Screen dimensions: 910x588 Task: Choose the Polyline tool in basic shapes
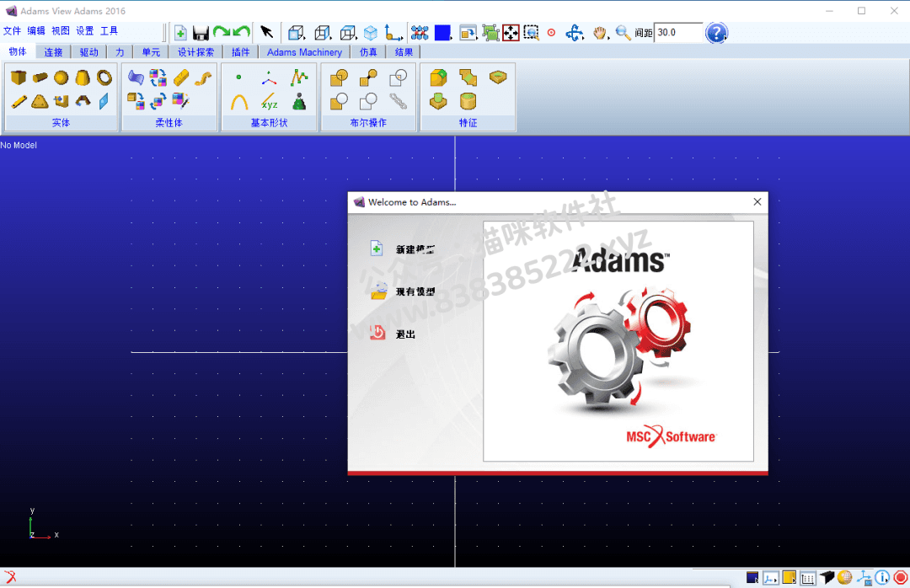[299, 78]
